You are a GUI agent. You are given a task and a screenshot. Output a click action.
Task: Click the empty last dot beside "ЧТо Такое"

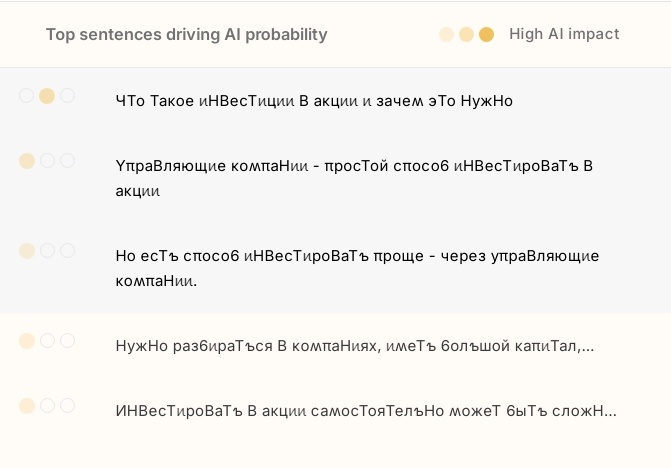[x=67, y=96]
